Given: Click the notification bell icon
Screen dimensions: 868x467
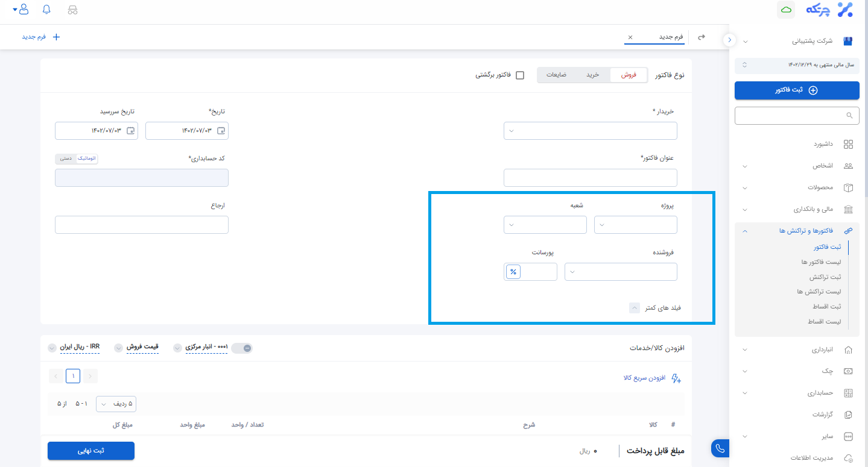Looking at the screenshot, I should point(46,10).
